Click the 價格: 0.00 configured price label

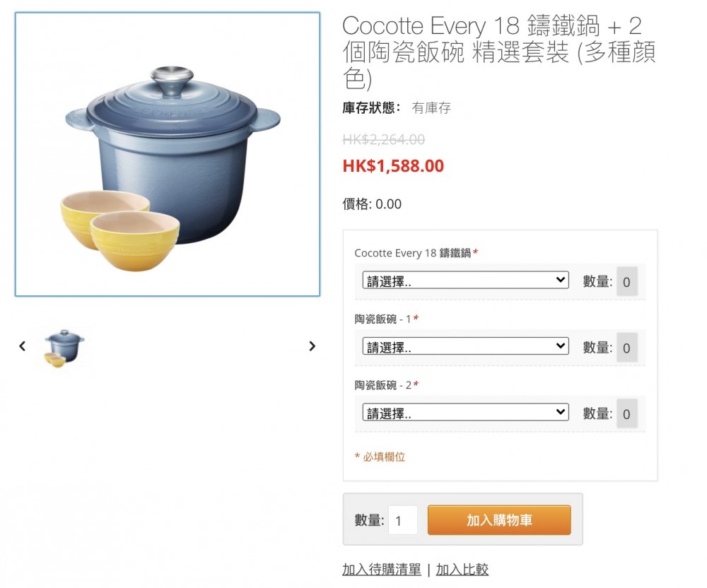click(372, 204)
